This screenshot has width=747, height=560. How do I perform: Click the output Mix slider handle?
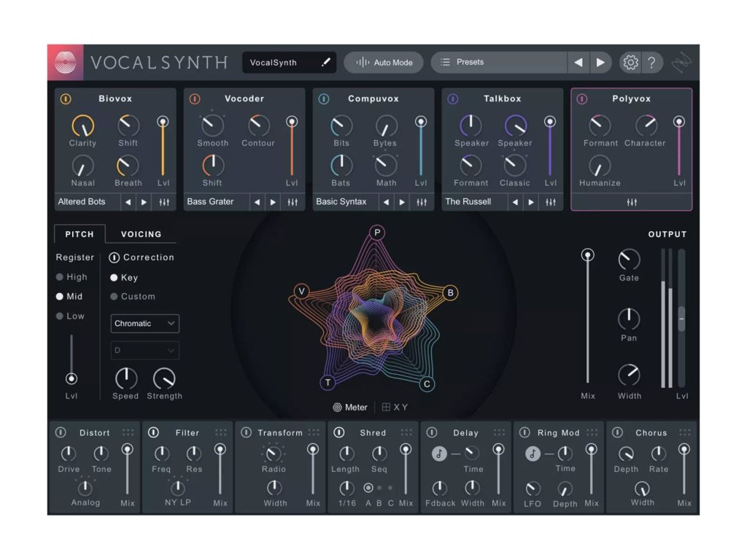(587, 255)
